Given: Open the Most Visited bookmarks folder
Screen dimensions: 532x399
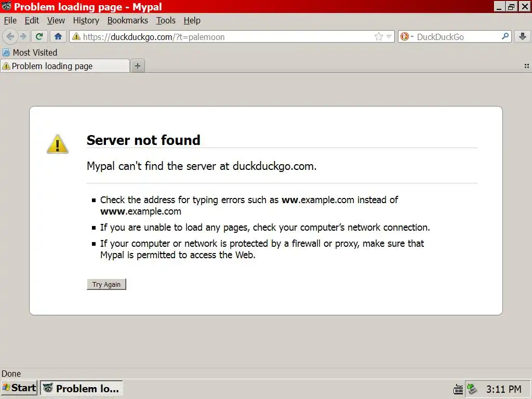Looking at the screenshot, I should coord(30,52).
